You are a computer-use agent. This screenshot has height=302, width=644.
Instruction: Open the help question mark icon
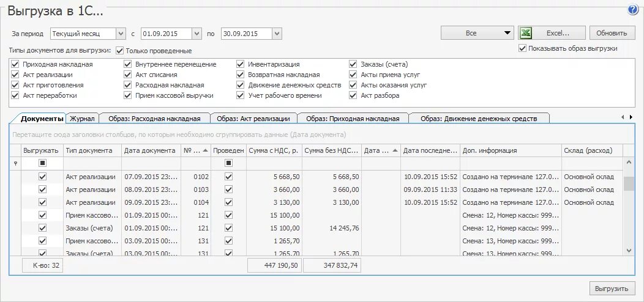pyautogui.click(x=632, y=10)
